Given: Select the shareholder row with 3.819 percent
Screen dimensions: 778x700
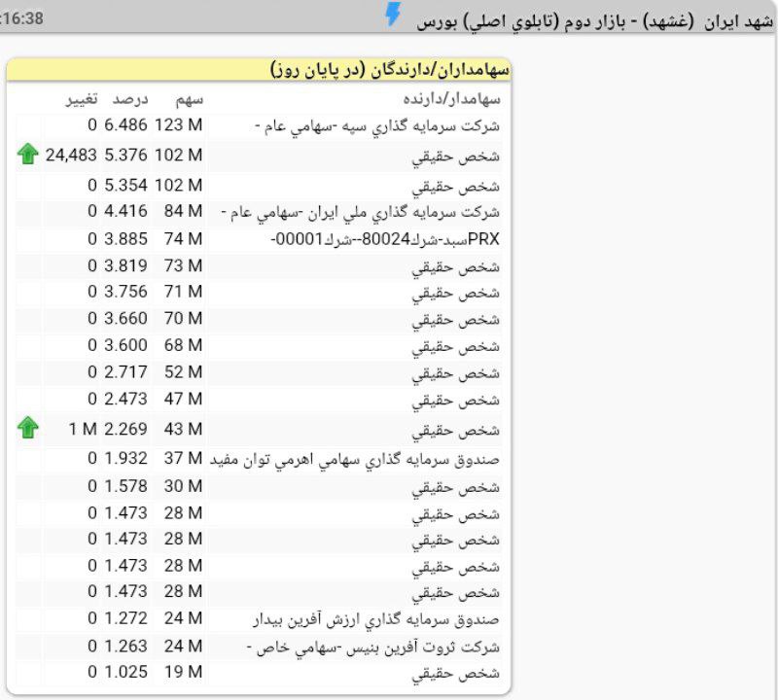Looking at the screenshot, I should (468, 266).
